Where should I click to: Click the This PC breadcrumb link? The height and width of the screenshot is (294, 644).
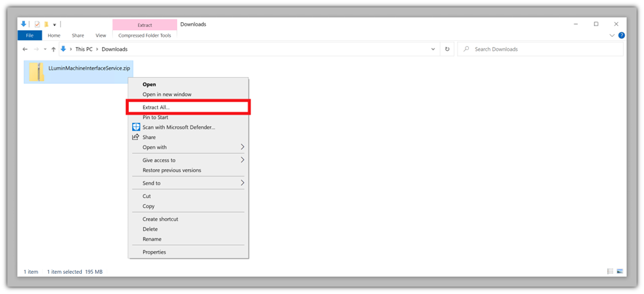tap(84, 49)
